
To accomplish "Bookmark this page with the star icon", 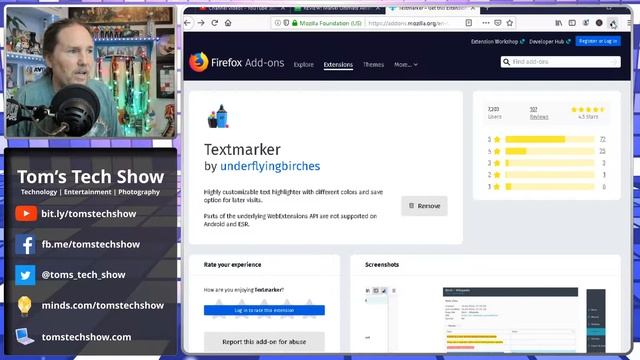I will point(510,23).
